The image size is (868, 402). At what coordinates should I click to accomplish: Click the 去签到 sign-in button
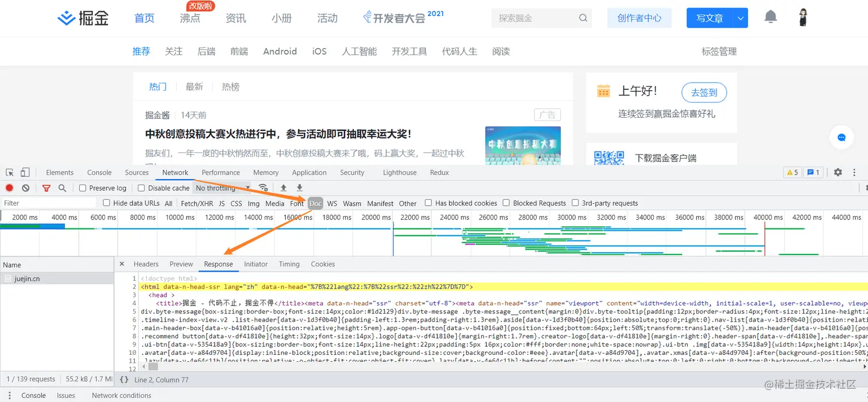click(704, 92)
